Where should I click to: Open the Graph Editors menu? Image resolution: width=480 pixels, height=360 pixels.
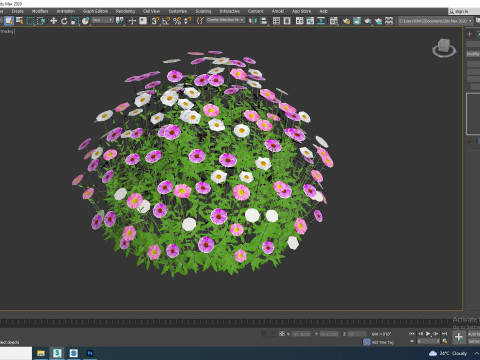[95, 11]
